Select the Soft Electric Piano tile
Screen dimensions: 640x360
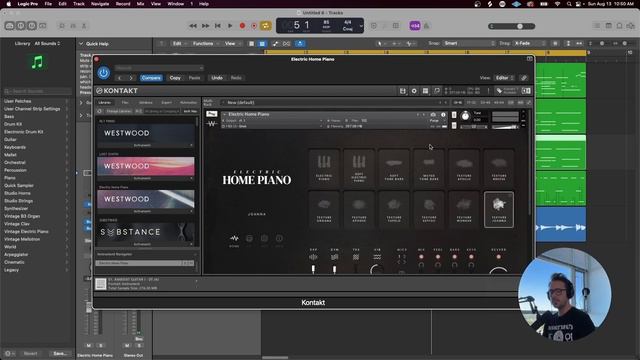(x=359, y=167)
